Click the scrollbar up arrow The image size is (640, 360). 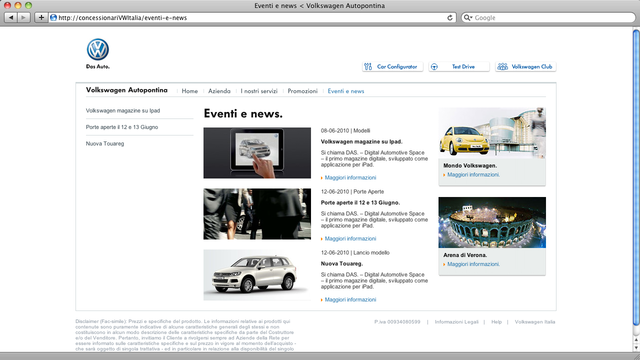click(x=636, y=340)
